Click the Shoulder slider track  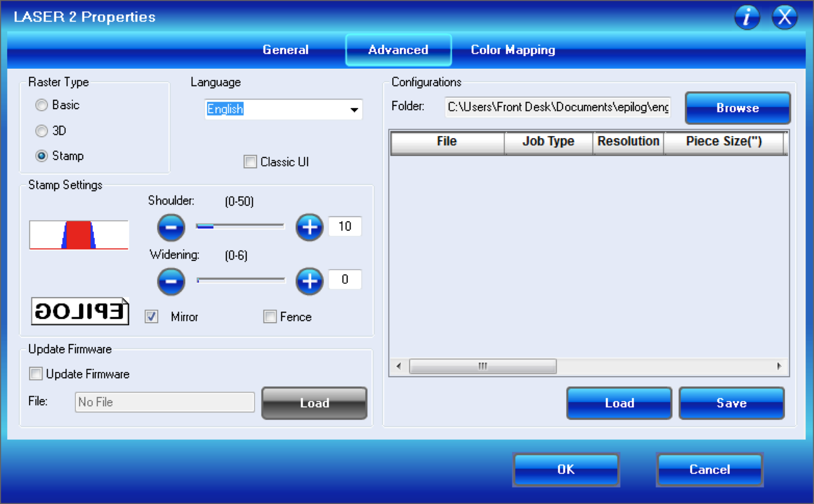[240, 226]
